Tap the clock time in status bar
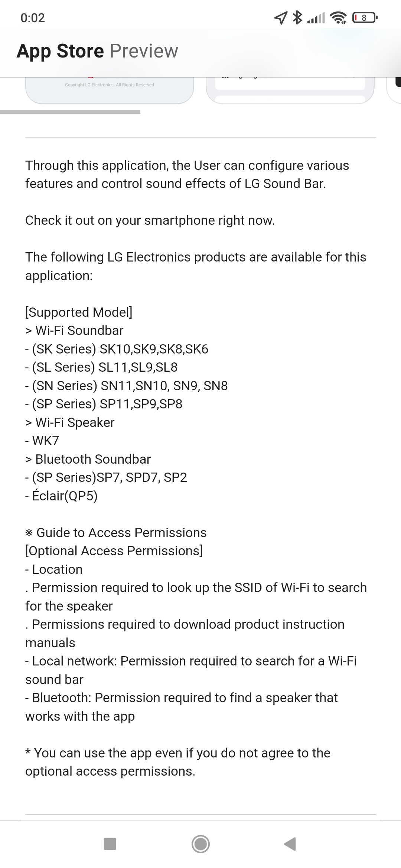This screenshot has height=868, width=401. click(x=33, y=18)
